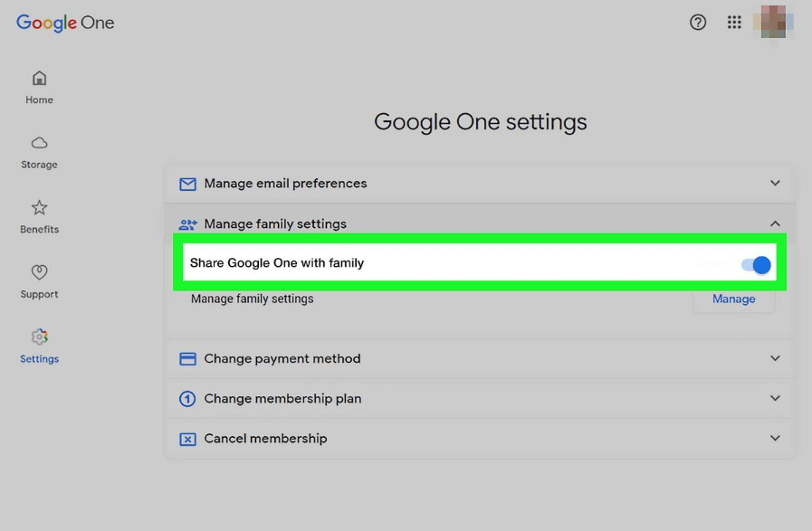Click the membership plan number icon
Viewport: 812px width, 531px height.
click(187, 399)
